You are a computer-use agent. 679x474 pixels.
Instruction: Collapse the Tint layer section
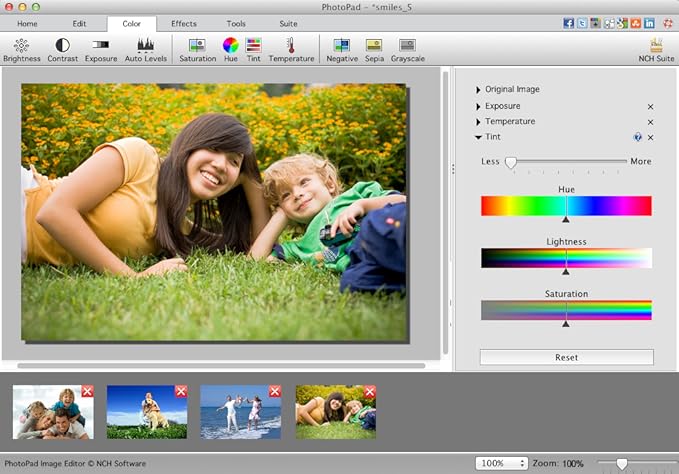[x=479, y=138]
